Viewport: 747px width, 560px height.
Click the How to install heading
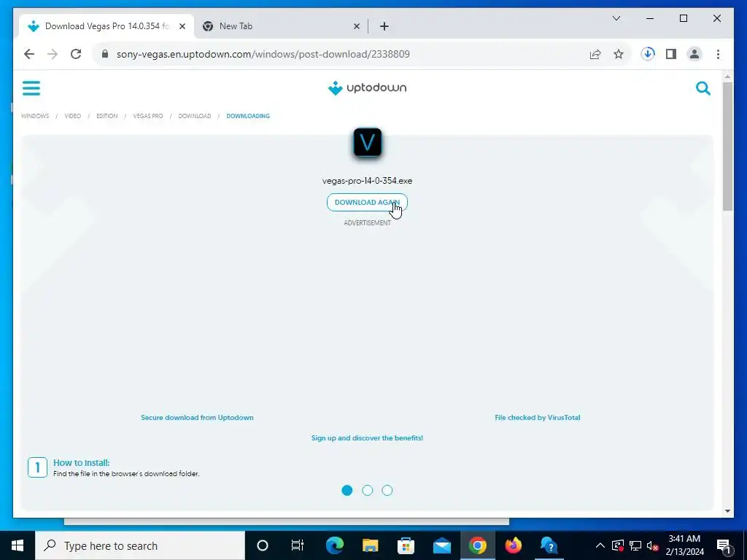[82, 463]
